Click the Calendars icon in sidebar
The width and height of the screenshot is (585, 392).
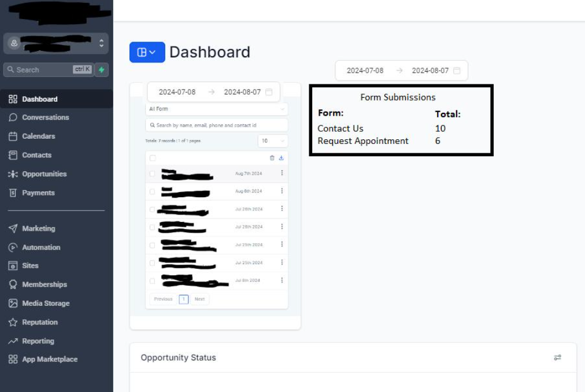tap(13, 136)
